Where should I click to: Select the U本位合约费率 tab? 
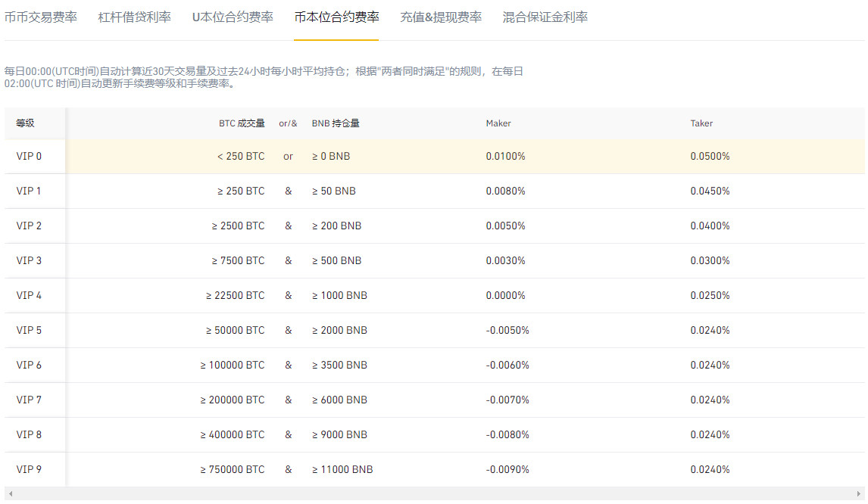[233, 17]
